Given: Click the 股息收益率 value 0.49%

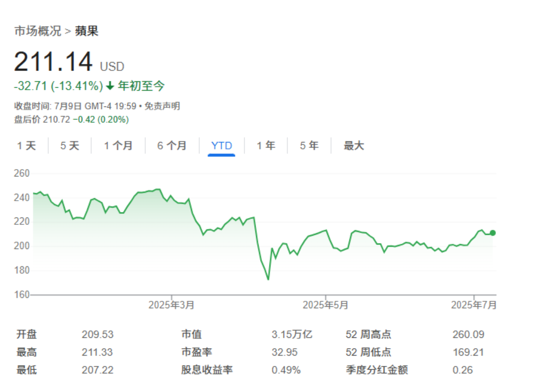Looking at the screenshot, I should coord(286,370).
